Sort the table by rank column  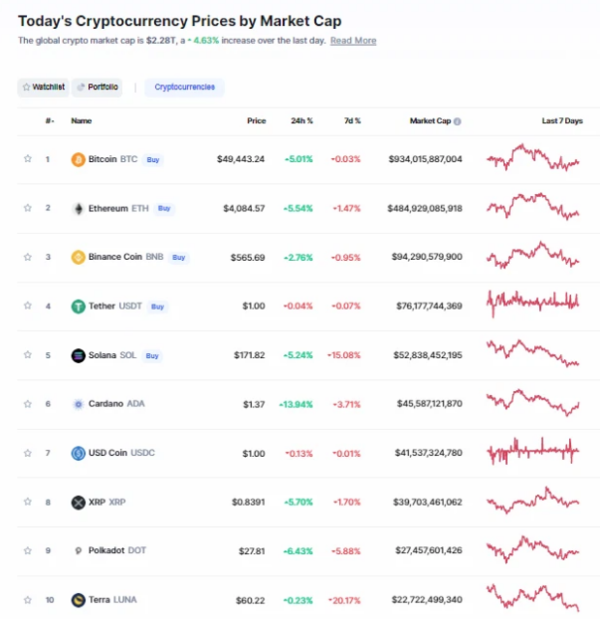50,121
